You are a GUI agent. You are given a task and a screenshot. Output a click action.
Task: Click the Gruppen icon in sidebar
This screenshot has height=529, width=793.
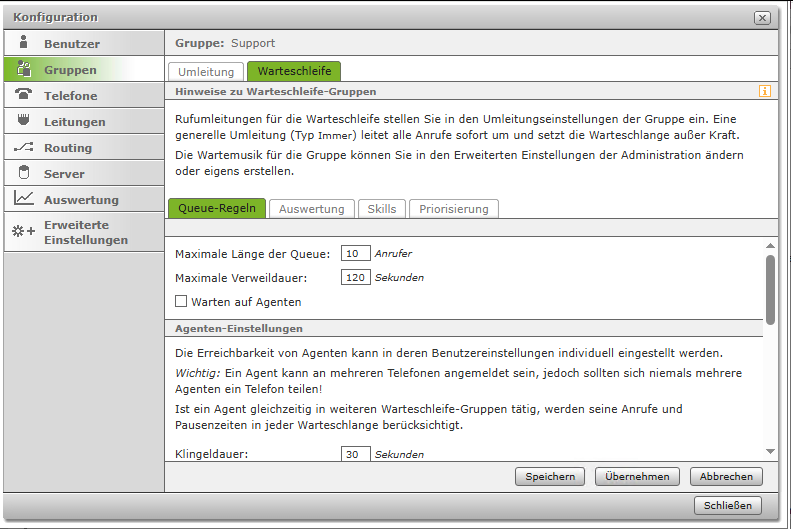(23, 69)
